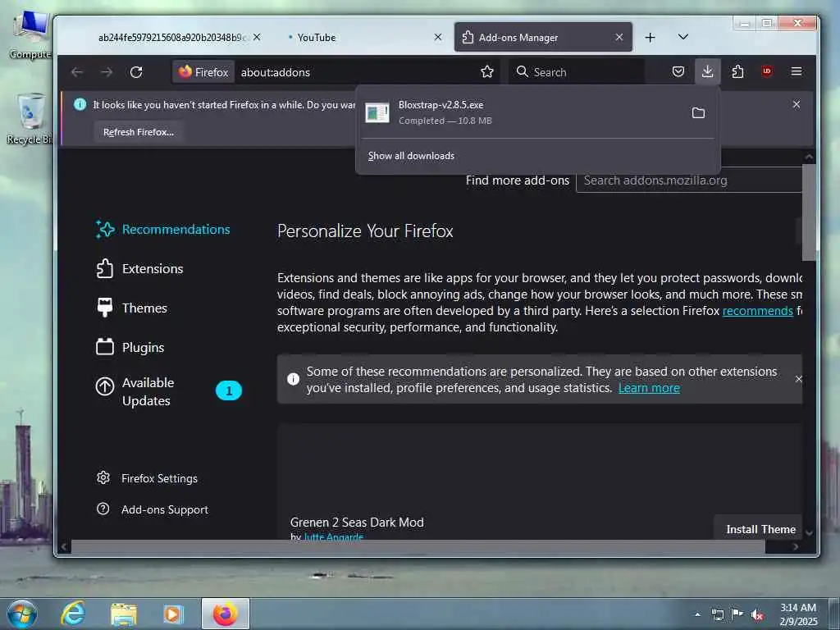Click the scroll down arrow of the page
Image resolution: width=840 pixels, height=630 pixels.
809,533
